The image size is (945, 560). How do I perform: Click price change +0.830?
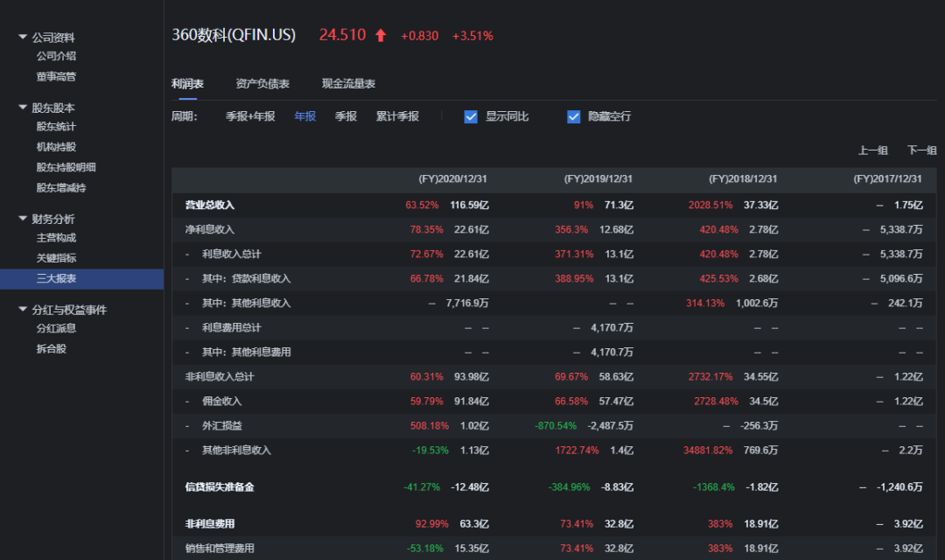tap(419, 36)
